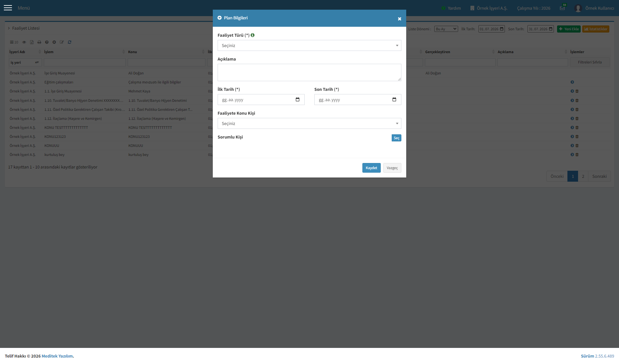Image resolution: width=619 pixels, height=364 pixels.
Task: Click the print icon in list toolbar
Action: 39,42
